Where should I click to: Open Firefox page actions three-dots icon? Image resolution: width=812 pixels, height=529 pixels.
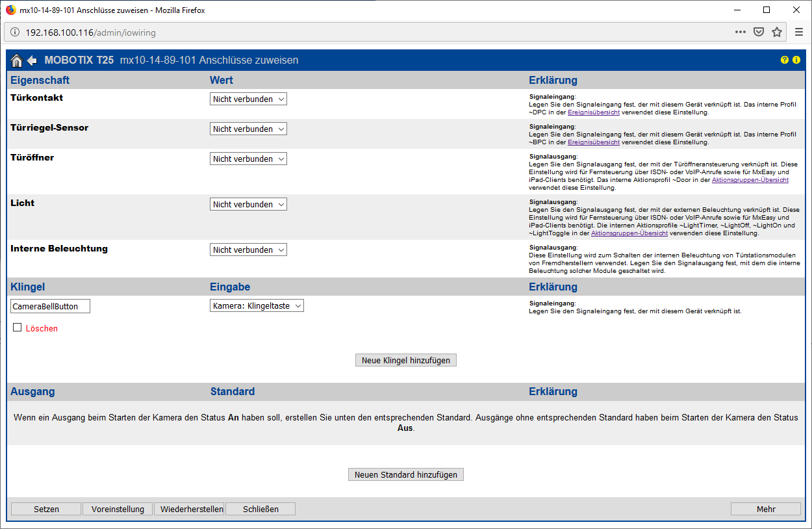pyautogui.click(x=741, y=32)
